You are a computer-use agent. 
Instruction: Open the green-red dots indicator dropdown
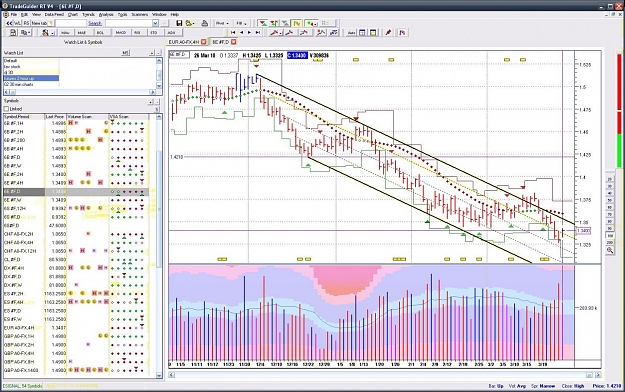click(311, 23)
